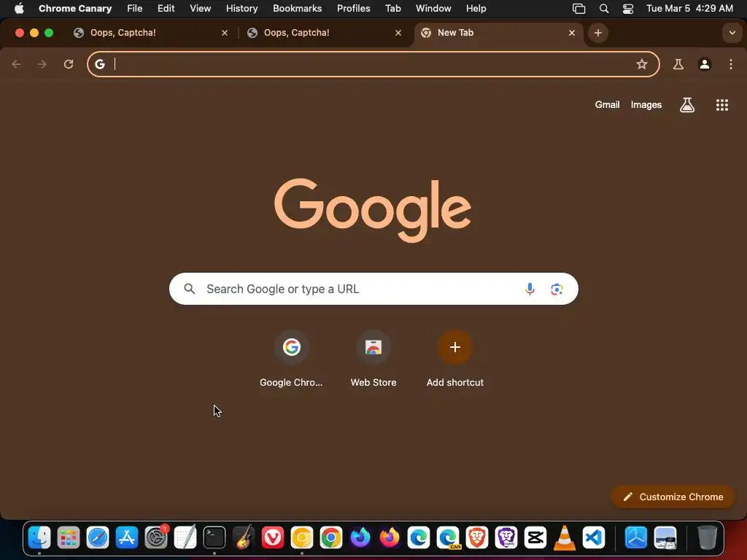The image size is (747, 560).
Task: Click the forward navigation arrow
Action: (x=42, y=64)
